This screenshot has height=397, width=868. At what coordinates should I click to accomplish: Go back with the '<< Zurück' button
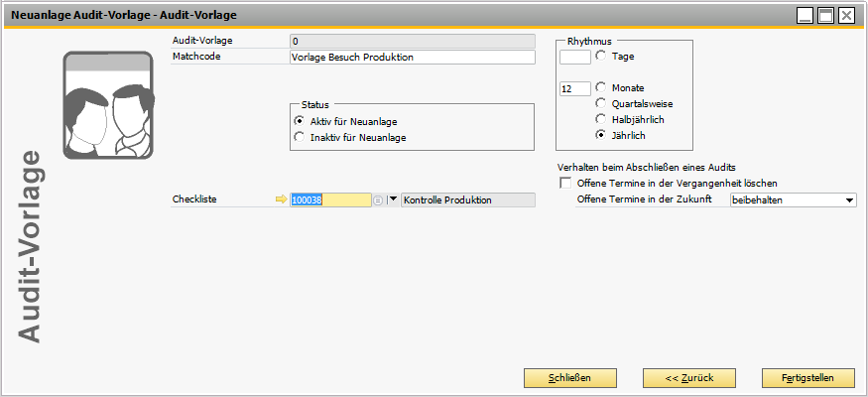click(x=689, y=378)
